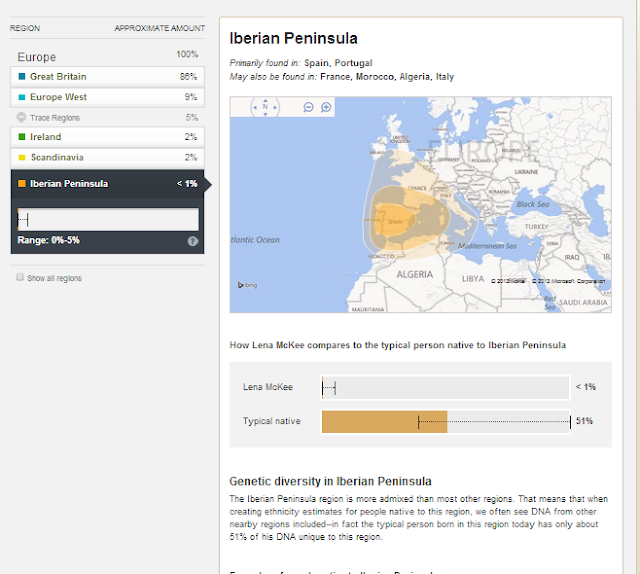Click the orange Iberian Peninsula color swatch
The image size is (640, 574).
pos(21,184)
